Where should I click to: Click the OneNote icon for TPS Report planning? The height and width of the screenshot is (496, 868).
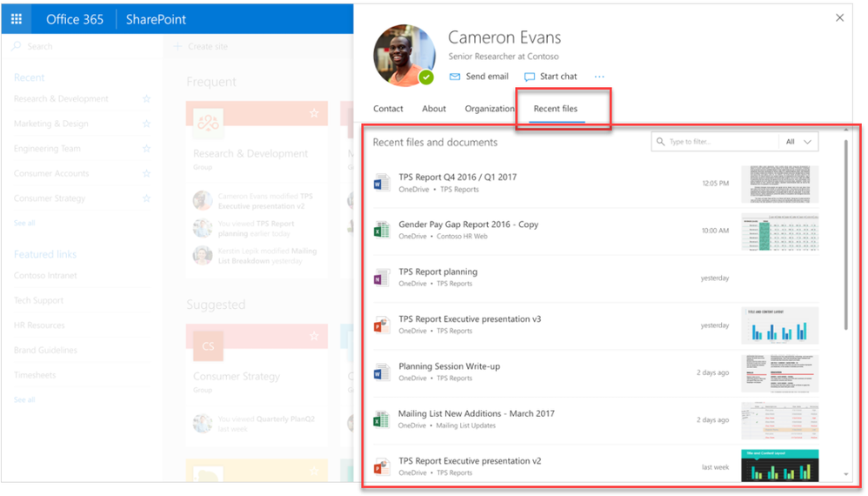(x=381, y=278)
